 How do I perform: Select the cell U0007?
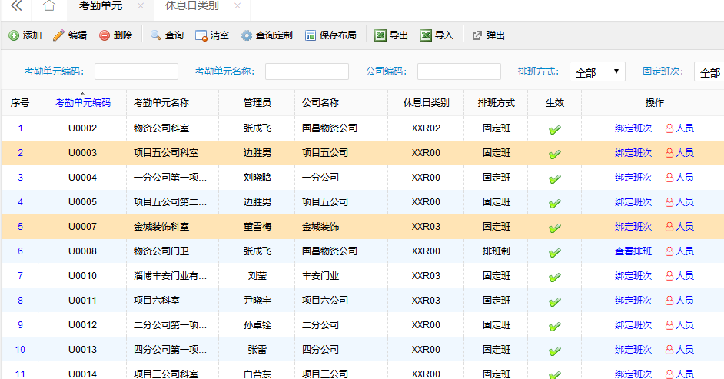tap(83, 227)
